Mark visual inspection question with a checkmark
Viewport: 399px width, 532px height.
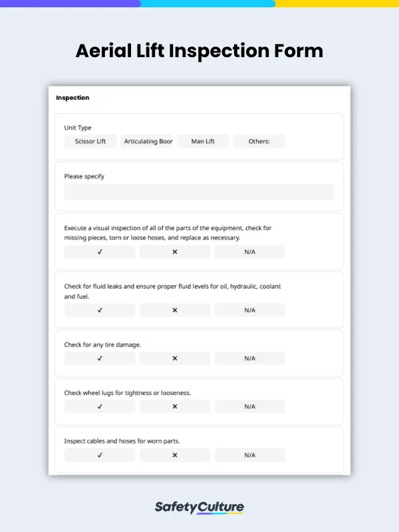pos(99,251)
